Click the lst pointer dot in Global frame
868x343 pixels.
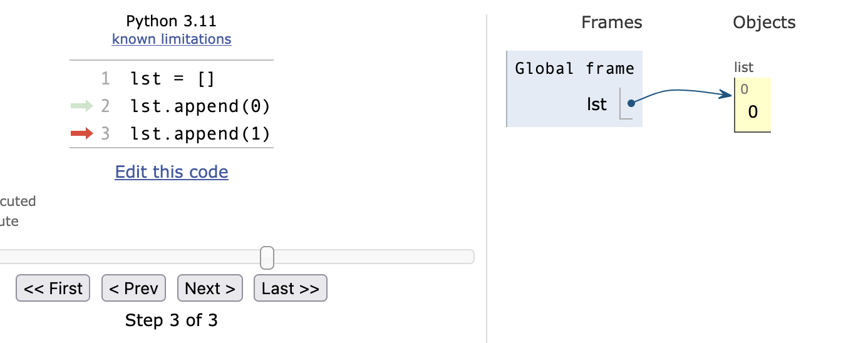pyautogui.click(x=631, y=103)
